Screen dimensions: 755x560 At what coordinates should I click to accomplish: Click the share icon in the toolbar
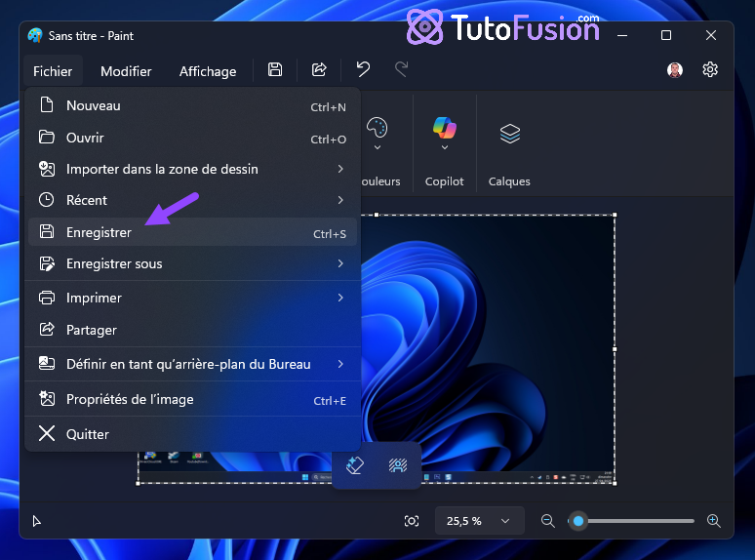(319, 70)
